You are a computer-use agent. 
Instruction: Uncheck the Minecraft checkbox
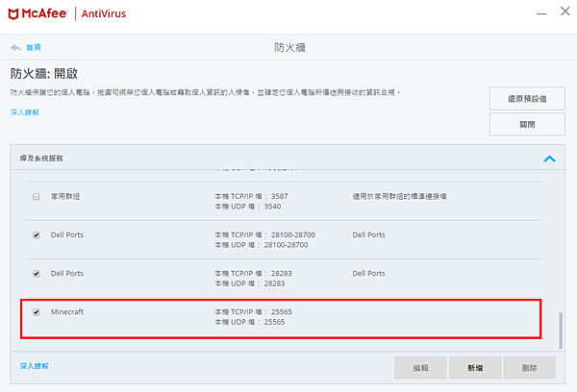[37, 312]
